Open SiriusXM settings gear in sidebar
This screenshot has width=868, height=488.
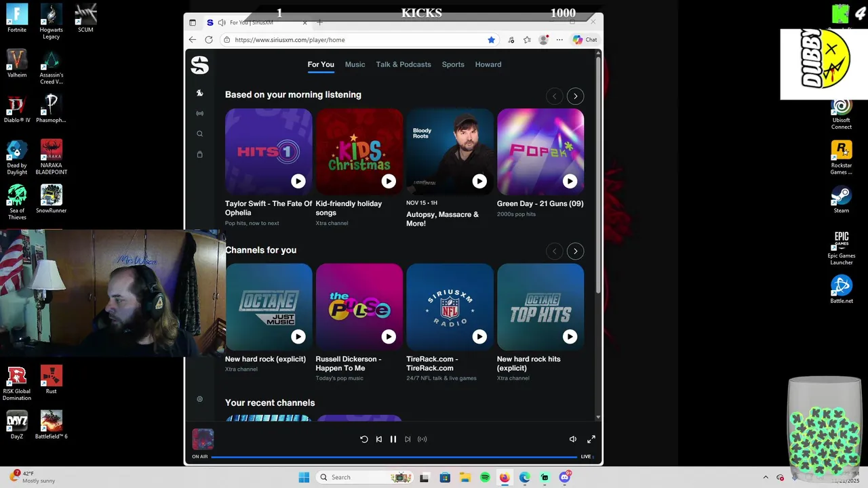pyautogui.click(x=199, y=399)
